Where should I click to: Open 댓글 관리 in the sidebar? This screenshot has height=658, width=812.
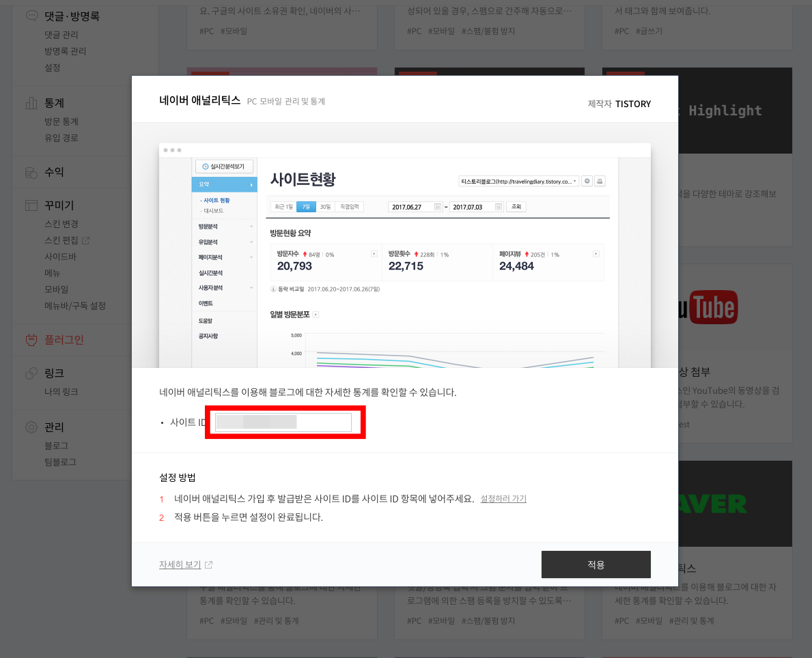click(x=61, y=35)
